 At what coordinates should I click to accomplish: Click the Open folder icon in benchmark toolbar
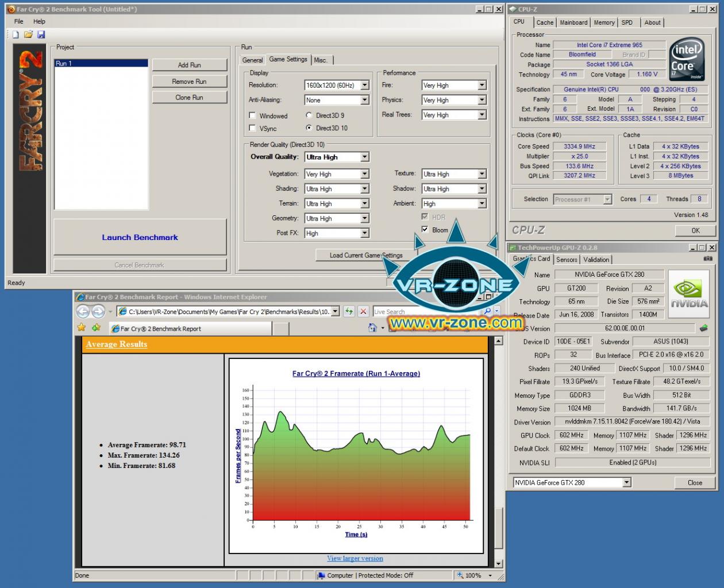click(28, 34)
